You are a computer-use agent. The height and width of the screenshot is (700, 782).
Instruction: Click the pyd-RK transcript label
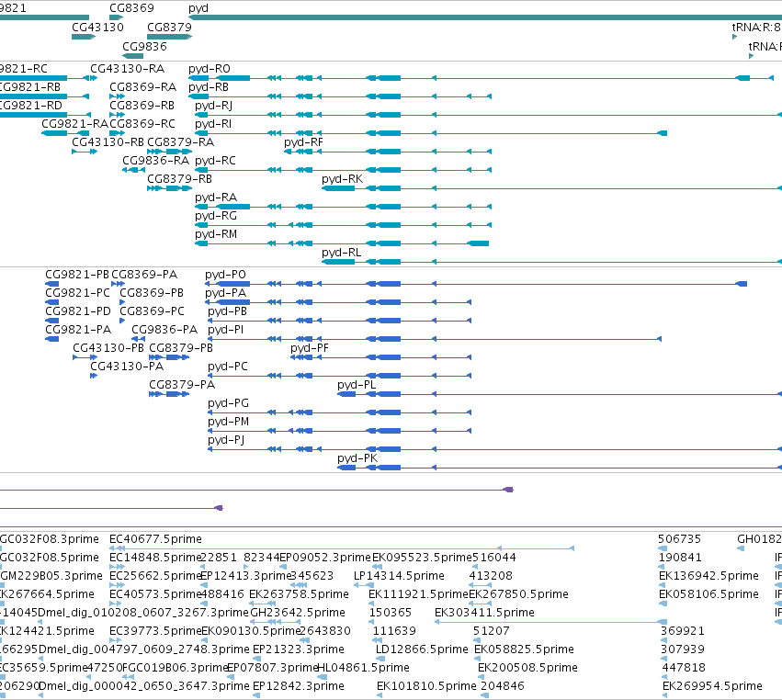[342, 179]
